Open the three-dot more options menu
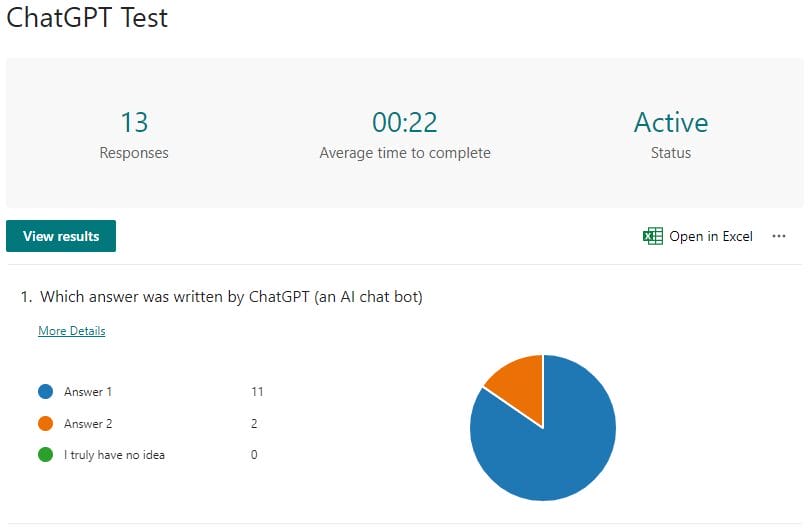The width and height of the screenshot is (809, 528). pos(779,236)
